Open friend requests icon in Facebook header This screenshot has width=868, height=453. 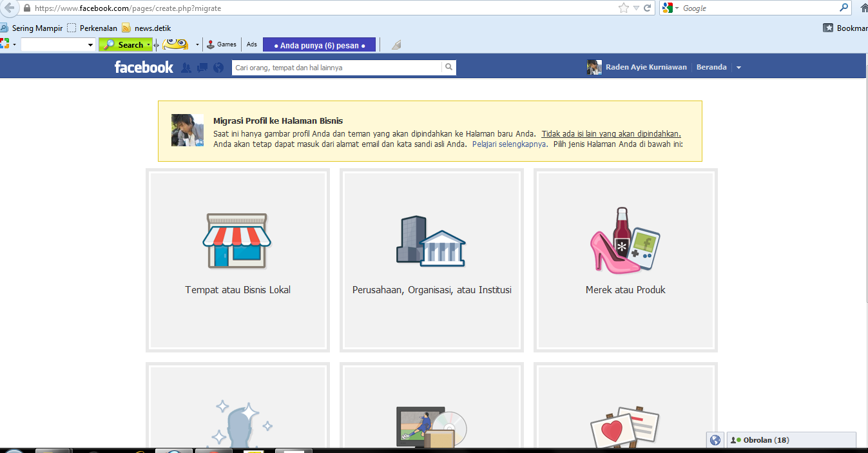click(x=186, y=67)
